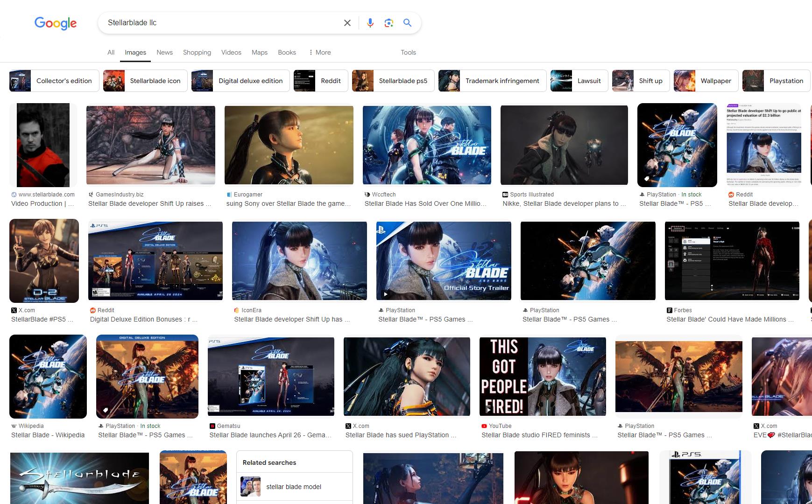
Task: Open the Wccftech Stellar Blade thumbnail
Action: tap(427, 145)
